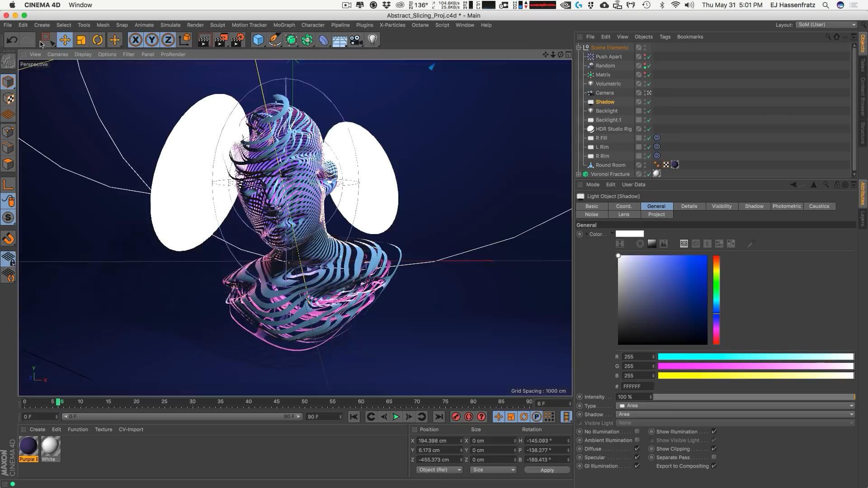Click the red Record keyframe button

(x=456, y=417)
